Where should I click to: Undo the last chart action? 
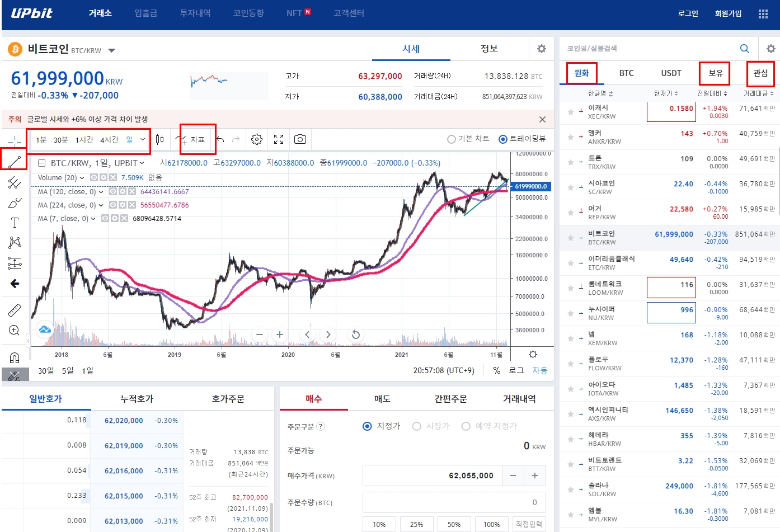pos(220,139)
